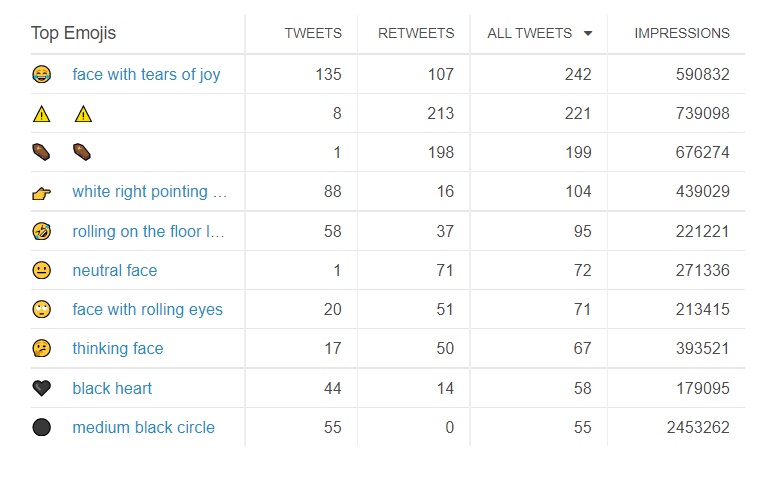Sort by ALL TWEETS column header text
Image resolution: width=784 pixels, height=477 pixels.
tap(530, 34)
